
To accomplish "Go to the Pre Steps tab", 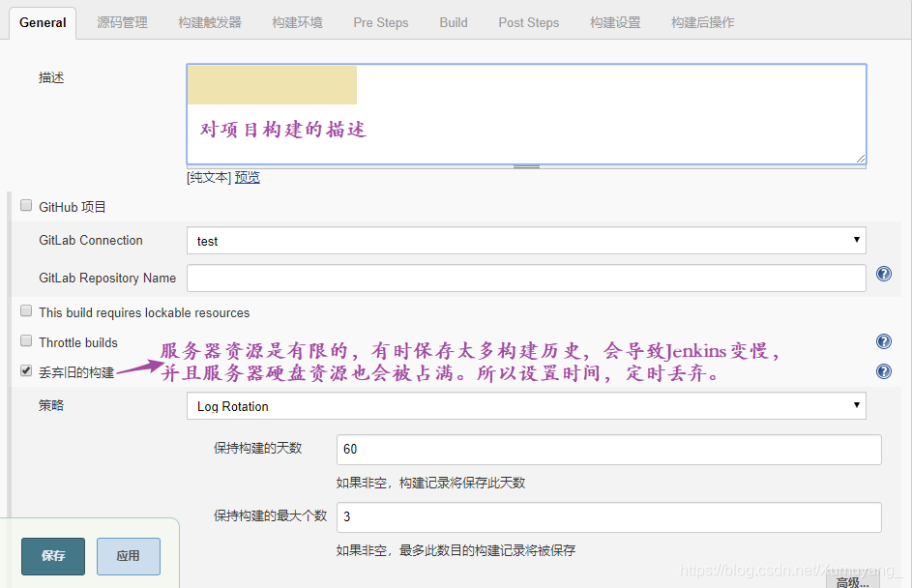I will tap(381, 22).
